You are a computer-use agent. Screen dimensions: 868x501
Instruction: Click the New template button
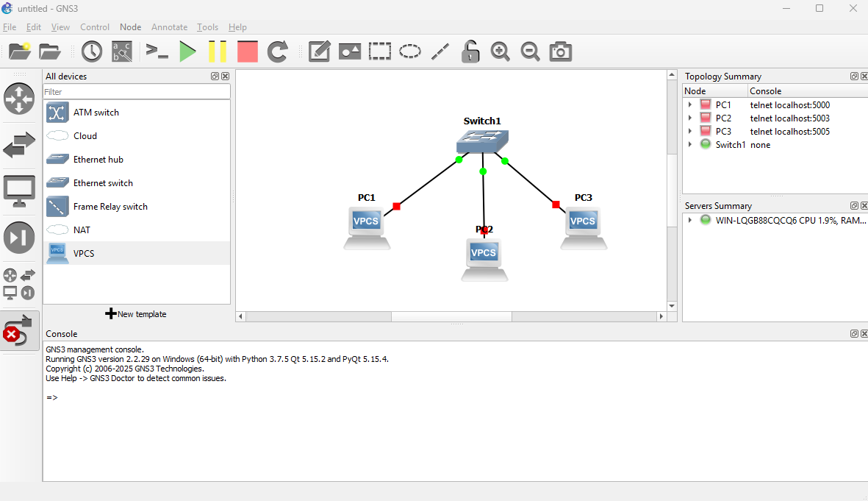click(x=137, y=314)
